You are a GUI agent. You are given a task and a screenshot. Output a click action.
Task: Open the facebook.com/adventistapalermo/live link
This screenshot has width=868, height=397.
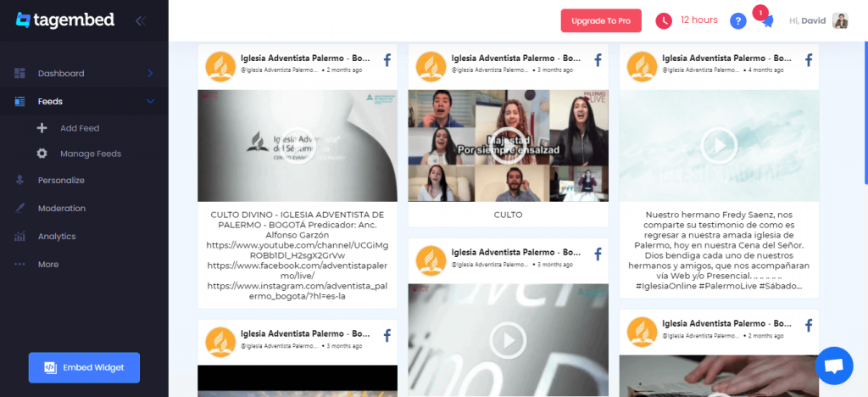[x=298, y=271]
